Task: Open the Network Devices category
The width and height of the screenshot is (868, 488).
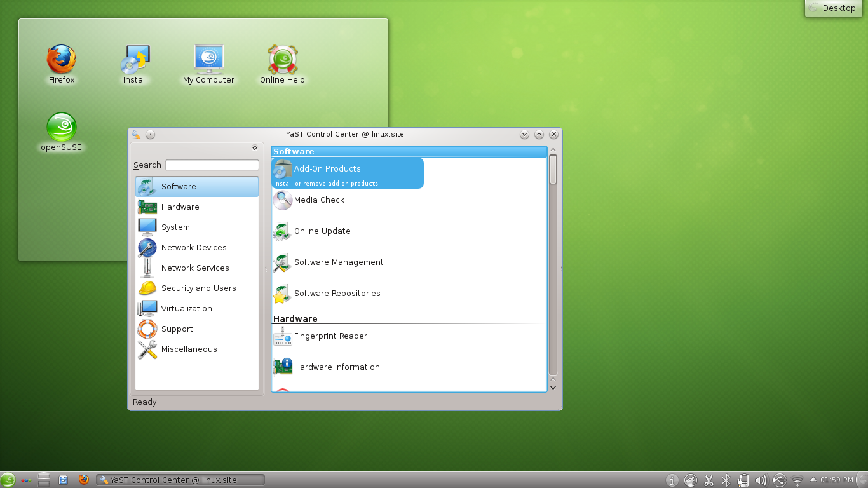Action: [197, 248]
